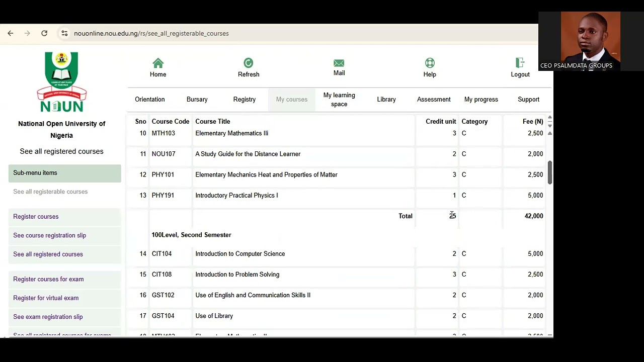Open the My progress menu
644x362 pixels.
(x=481, y=100)
